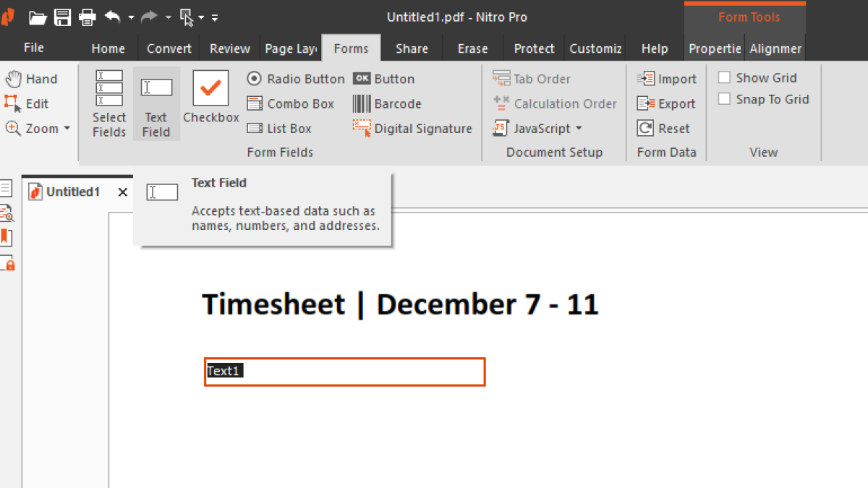Open the Share menu
Screen dimensions: 868x488
click(x=412, y=48)
